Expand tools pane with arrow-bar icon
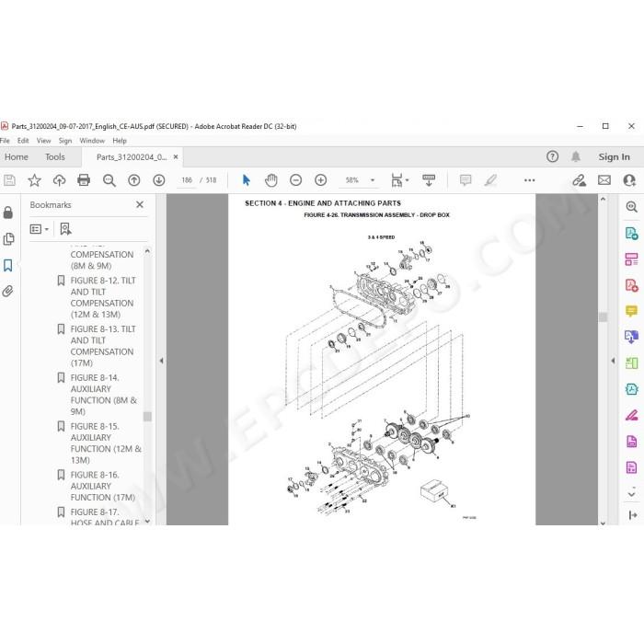The image size is (644, 644). tap(633, 515)
